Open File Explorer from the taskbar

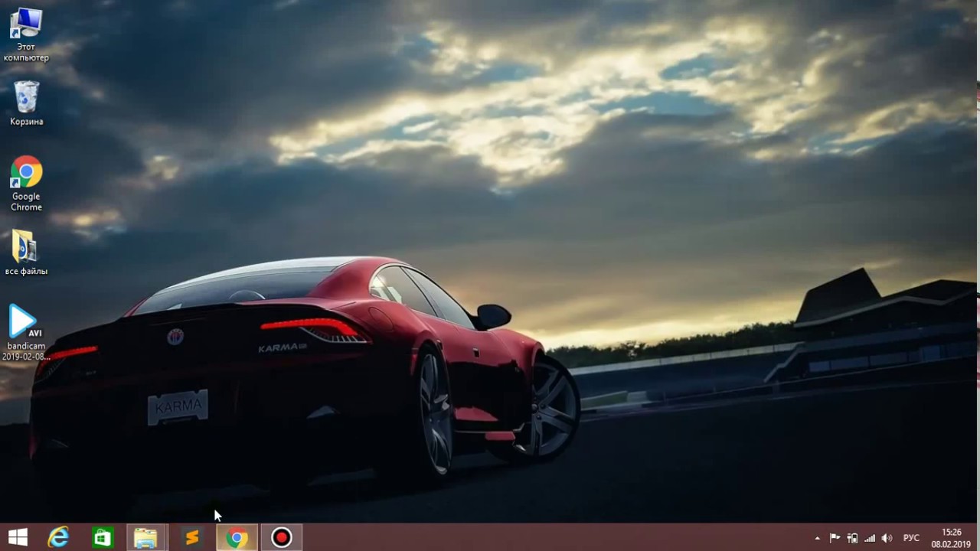pos(145,538)
